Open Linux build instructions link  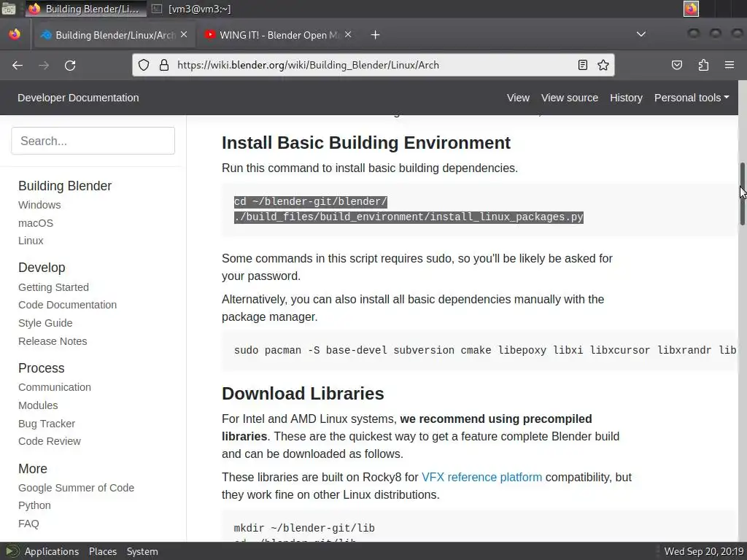(x=31, y=241)
